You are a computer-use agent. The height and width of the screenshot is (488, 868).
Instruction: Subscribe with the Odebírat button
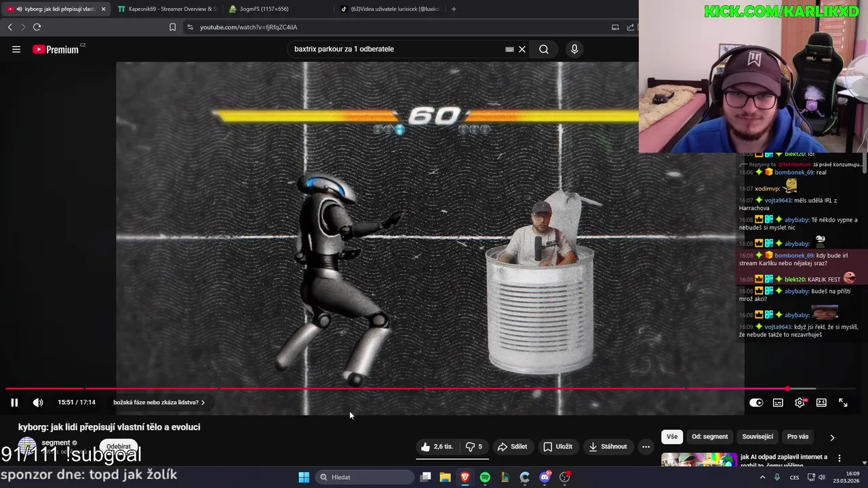119,447
